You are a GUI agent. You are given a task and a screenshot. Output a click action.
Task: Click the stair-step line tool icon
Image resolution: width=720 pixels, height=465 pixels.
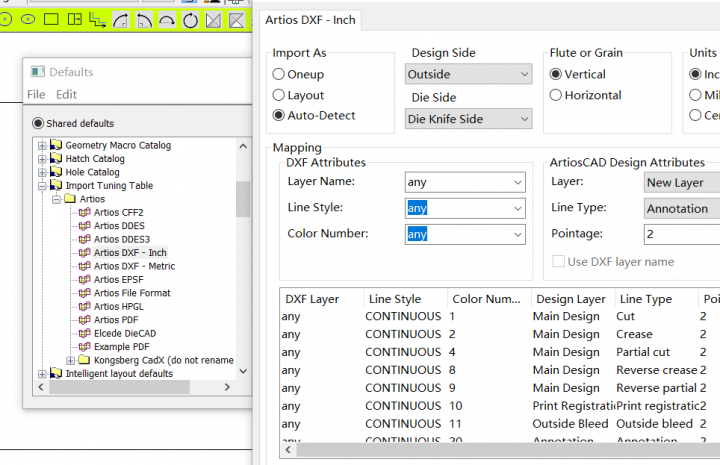(98, 19)
